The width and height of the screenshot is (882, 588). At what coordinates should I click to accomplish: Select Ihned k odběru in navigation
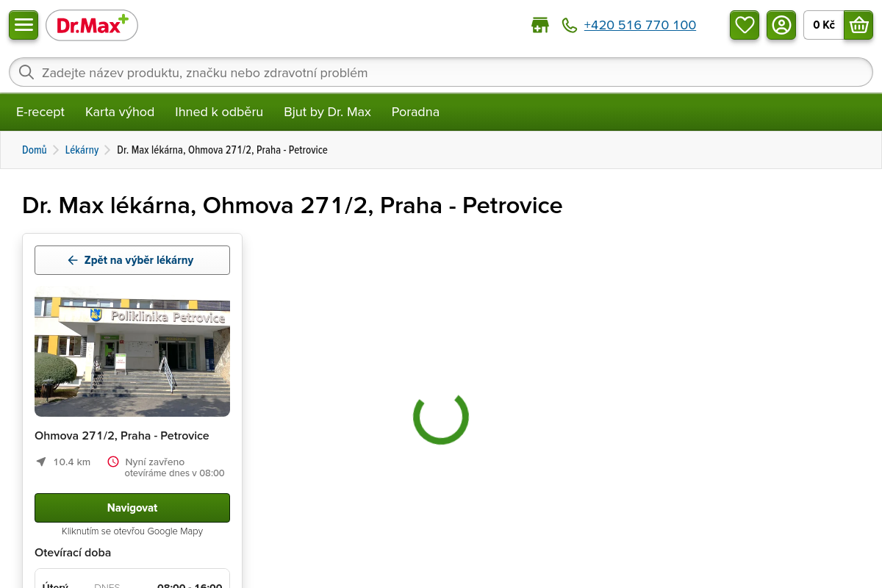(219, 112)
